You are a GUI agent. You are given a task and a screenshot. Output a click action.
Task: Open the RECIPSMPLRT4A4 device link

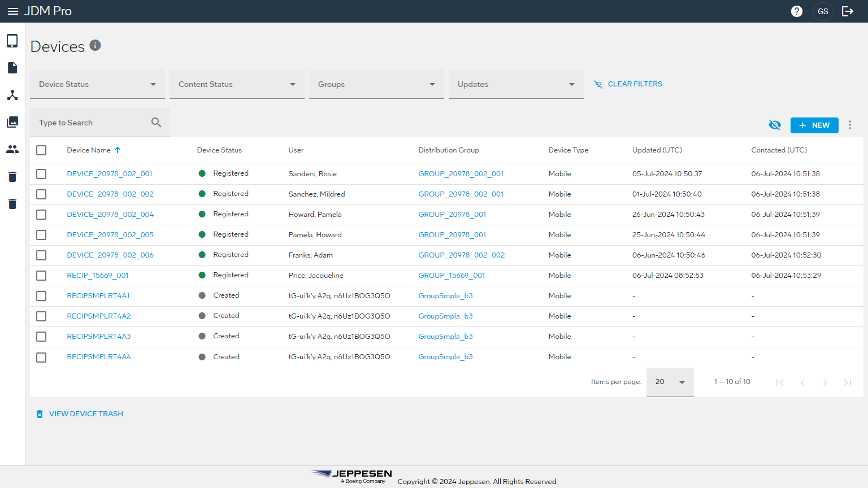(99, 357)
